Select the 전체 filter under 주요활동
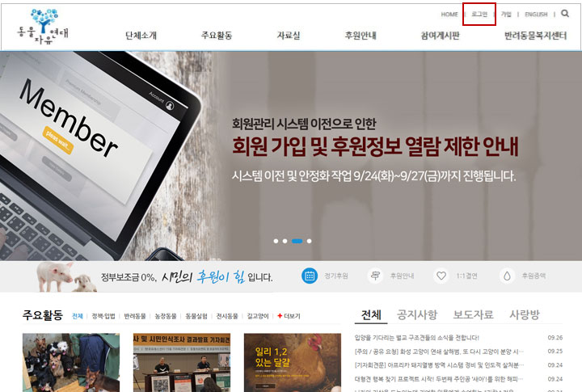 pos(78,316)
